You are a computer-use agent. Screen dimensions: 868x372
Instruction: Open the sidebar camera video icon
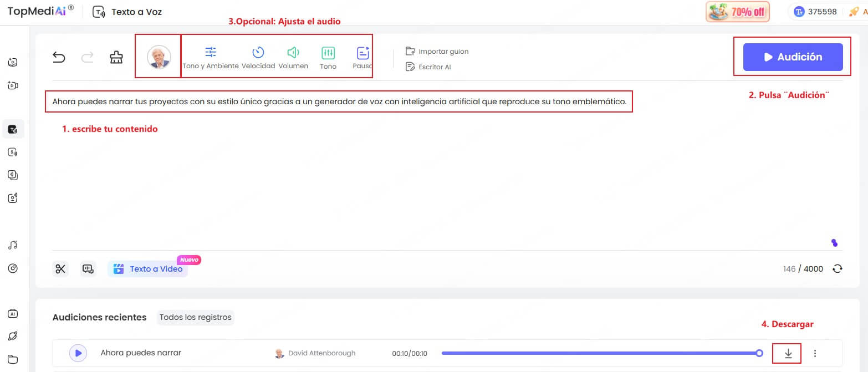13,85
